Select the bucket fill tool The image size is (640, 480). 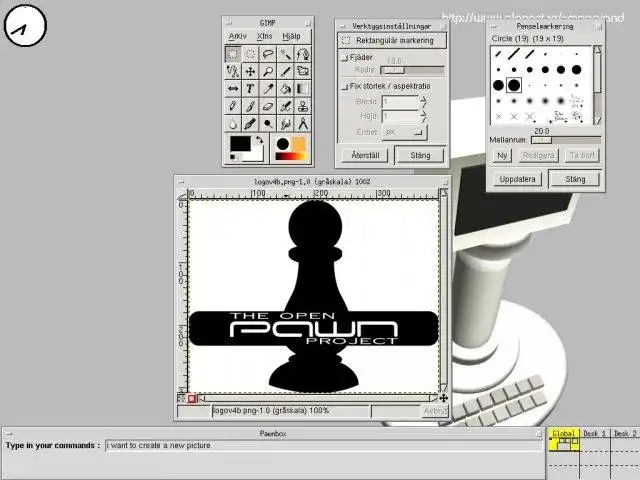pyautogui.click(x=285, y=89)
